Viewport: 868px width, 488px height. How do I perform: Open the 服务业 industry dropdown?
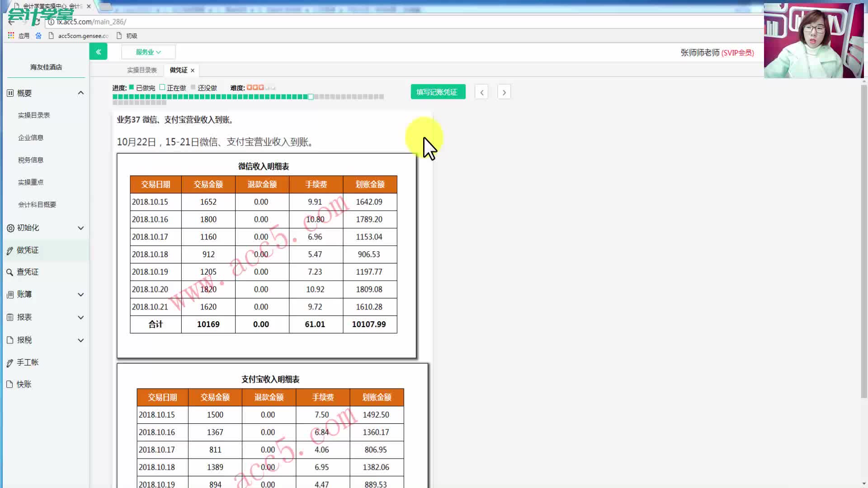coord(148,52)
